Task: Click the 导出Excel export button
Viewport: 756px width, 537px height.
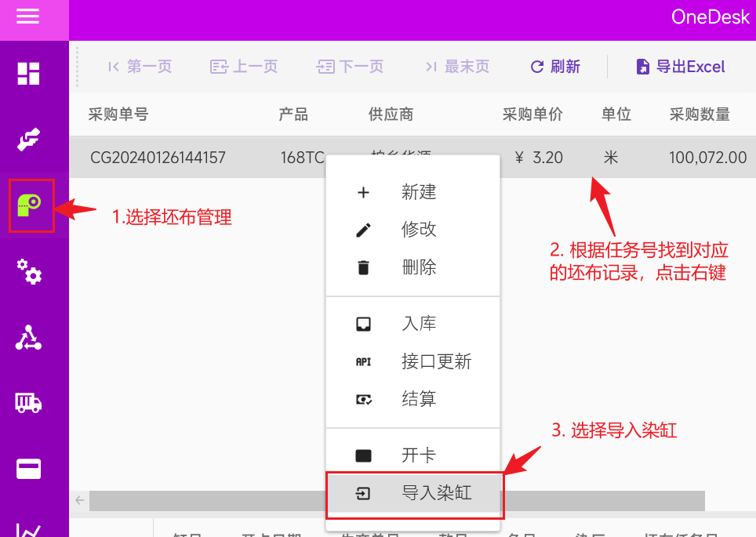Action: click(x=680, y=67)
